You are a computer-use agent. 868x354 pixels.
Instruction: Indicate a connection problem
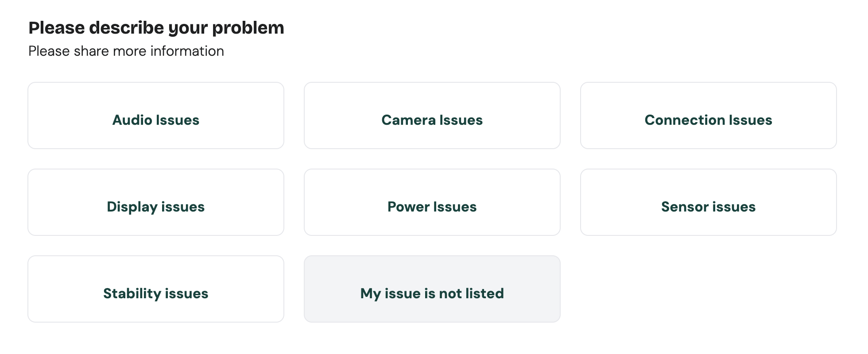point(708,116)
